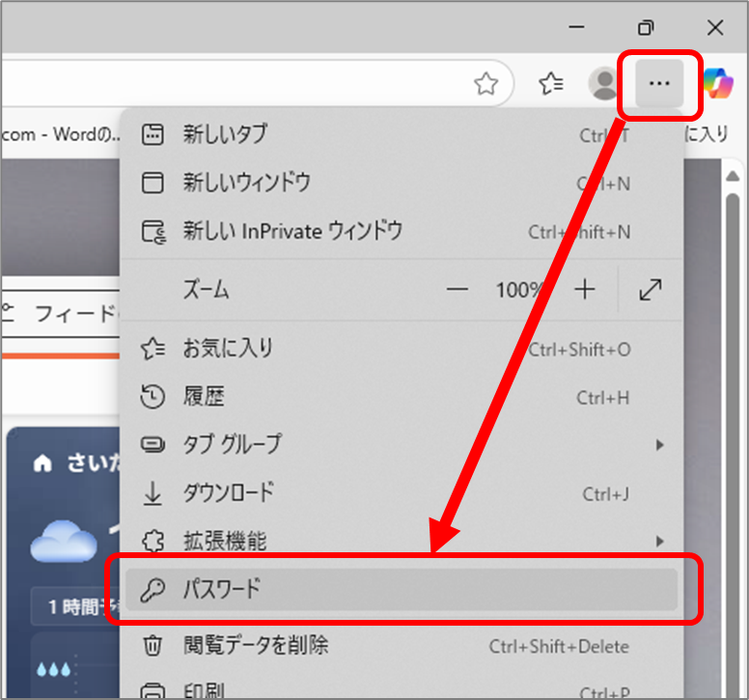This screenshot has width=749, height=700.
Task: Click the tab group icon
Action: (x=153, y=445)
